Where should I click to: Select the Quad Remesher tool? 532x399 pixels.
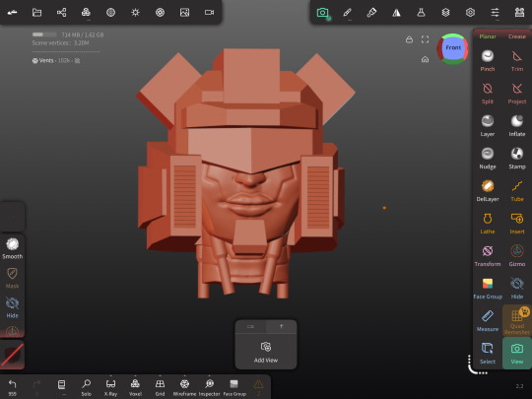[517, 321]
